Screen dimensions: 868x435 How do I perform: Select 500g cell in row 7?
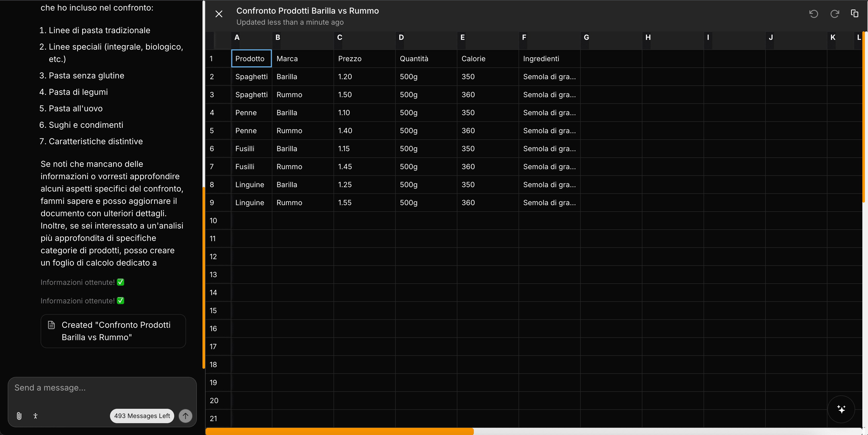426,167
